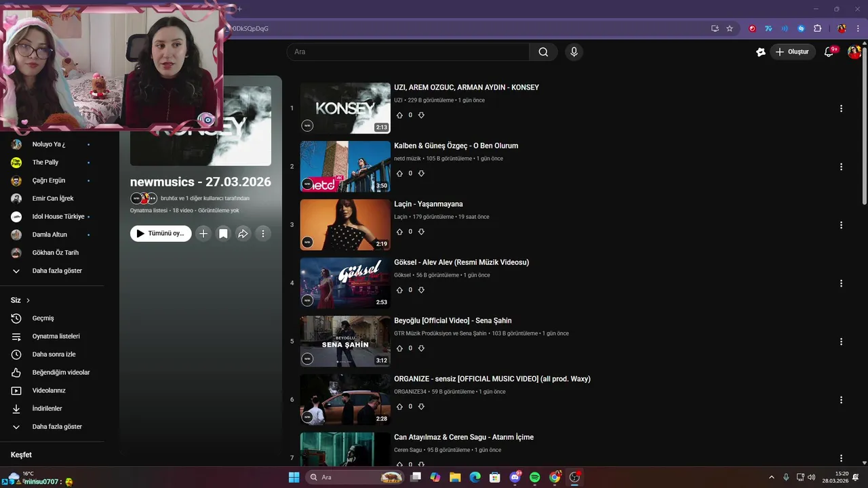Click the Windows Start button

pos(294,477)
